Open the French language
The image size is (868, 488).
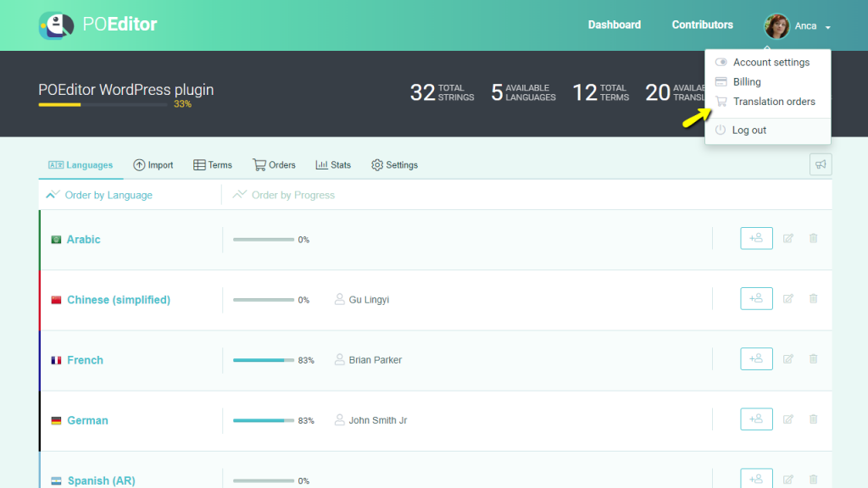coord(85,360)
